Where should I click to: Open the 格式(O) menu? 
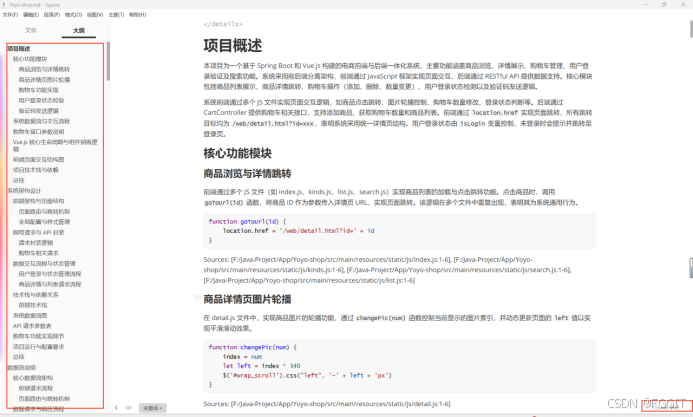coord(73,15)
